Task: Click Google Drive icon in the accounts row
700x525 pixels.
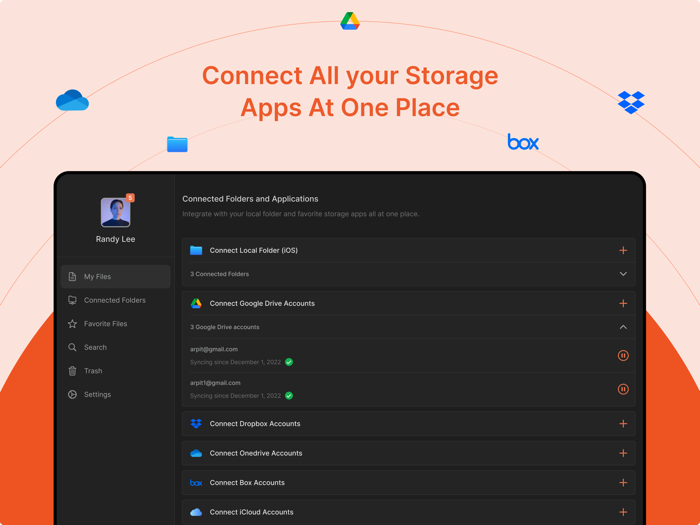Action: (196, 304)
